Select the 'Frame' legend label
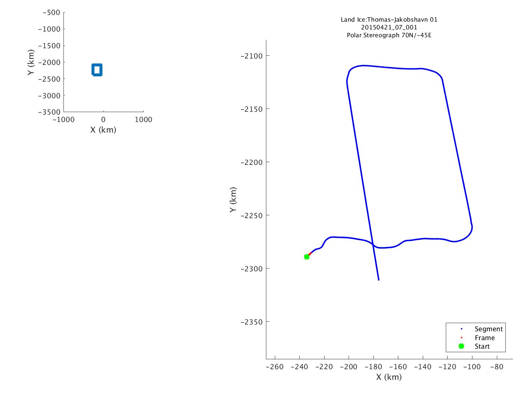The width and height of the screenshot is (532, 399). click(x=484, y=338)
